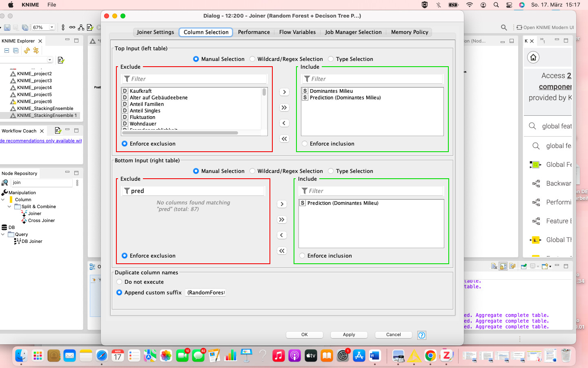Screen dimensions: 588x368
Task: Toggle the Scroll Lock icon in the console
Action: tap(503, 266)
